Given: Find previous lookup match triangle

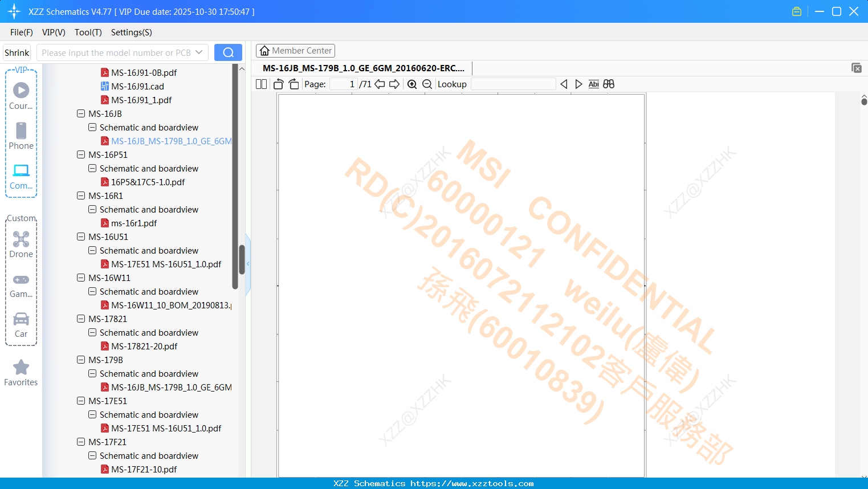Looking at the screenshot, I should coord(564,84).
